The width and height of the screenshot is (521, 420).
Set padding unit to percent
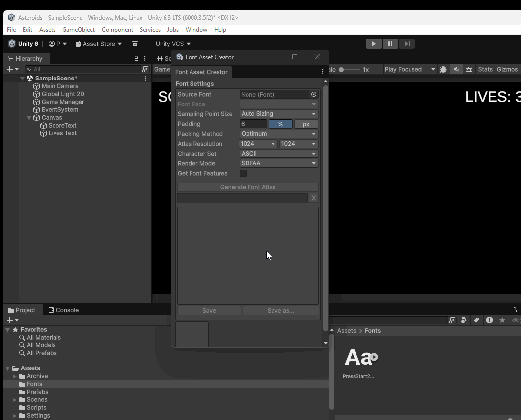point(280,124)
